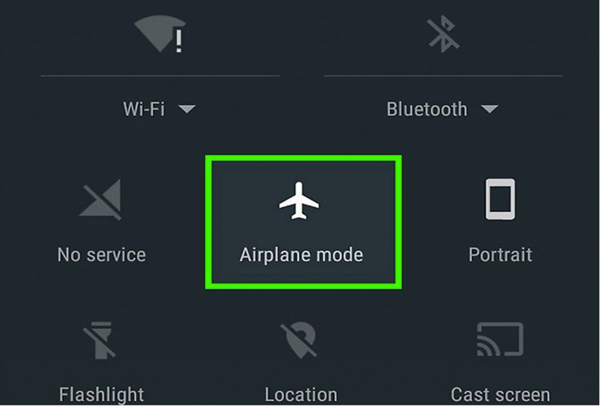The height and width of the screenshot is (406, 600).
Task: Tap the Cast screen icon
Action: (500, 339)
